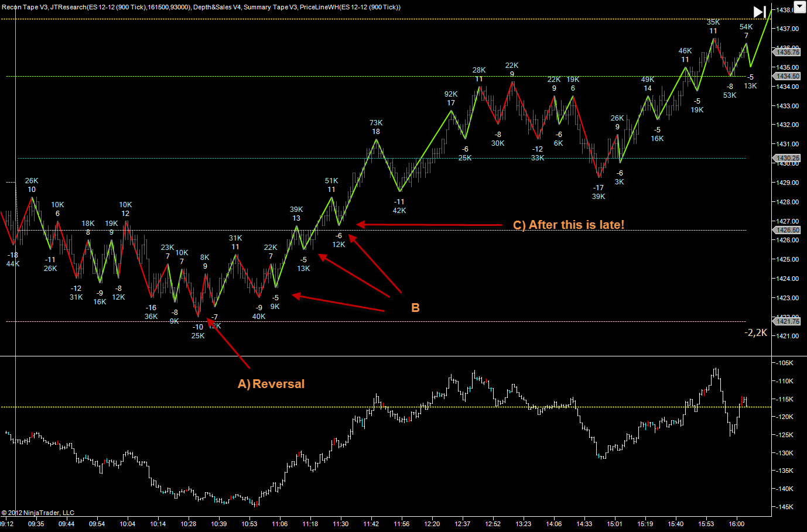Click the jump-to-latest-bar arrow icon
807x532 pixels.
[760, 12]
